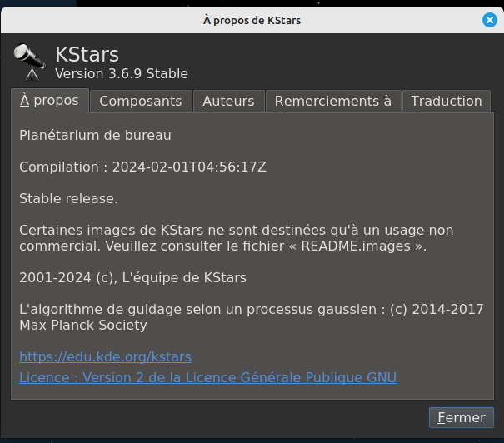
Task: Click the 'KStars' application name heading
Action: tap(87, 54)
